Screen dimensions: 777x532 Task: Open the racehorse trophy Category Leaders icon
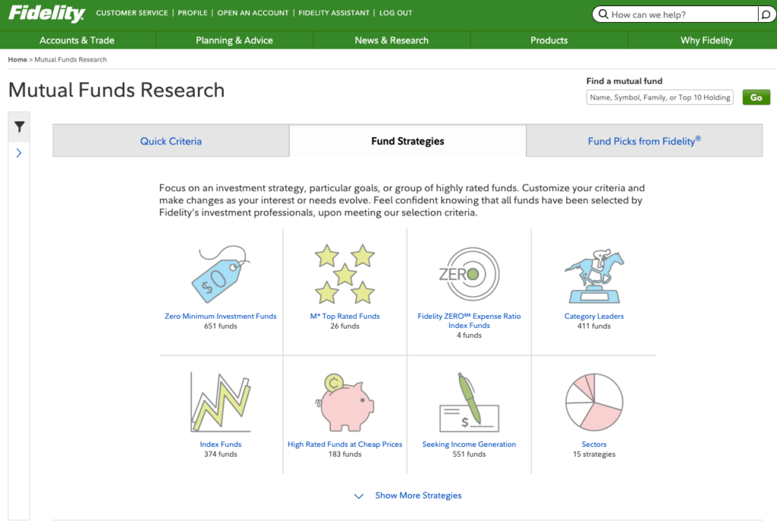click(x=593, y=274)
